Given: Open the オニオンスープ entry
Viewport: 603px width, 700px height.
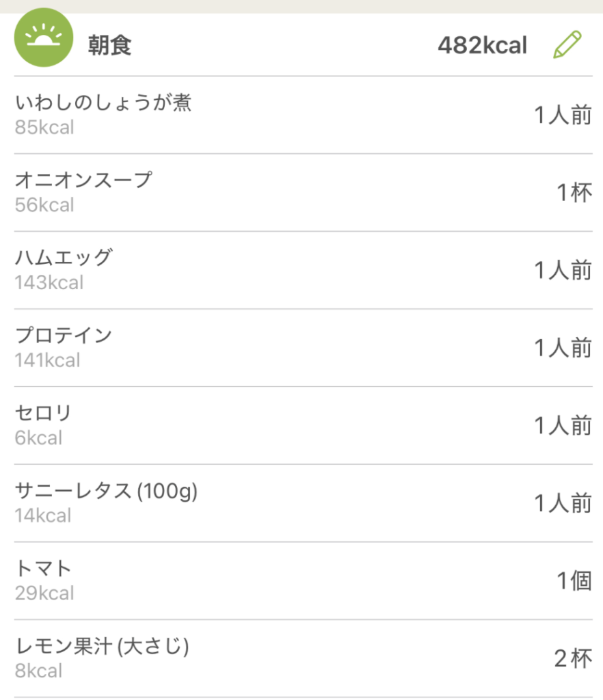Looking at the screenshot, I should click(x=83, y=180).
